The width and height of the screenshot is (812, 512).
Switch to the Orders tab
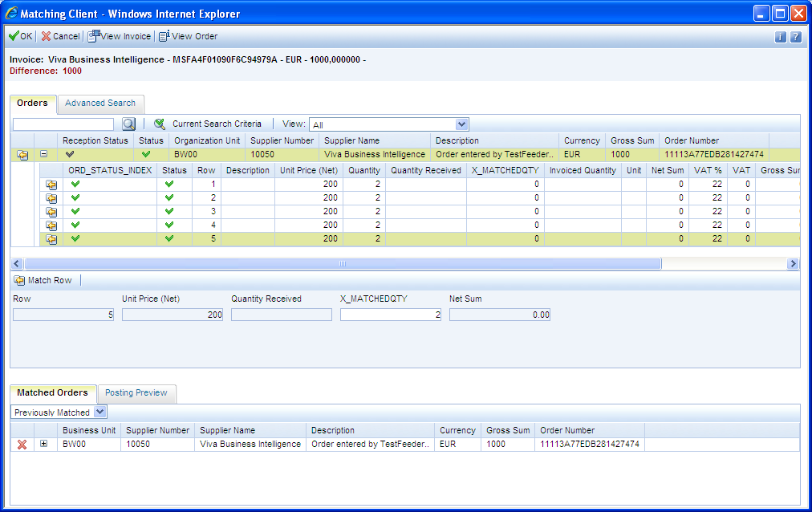tap(32, 103)
